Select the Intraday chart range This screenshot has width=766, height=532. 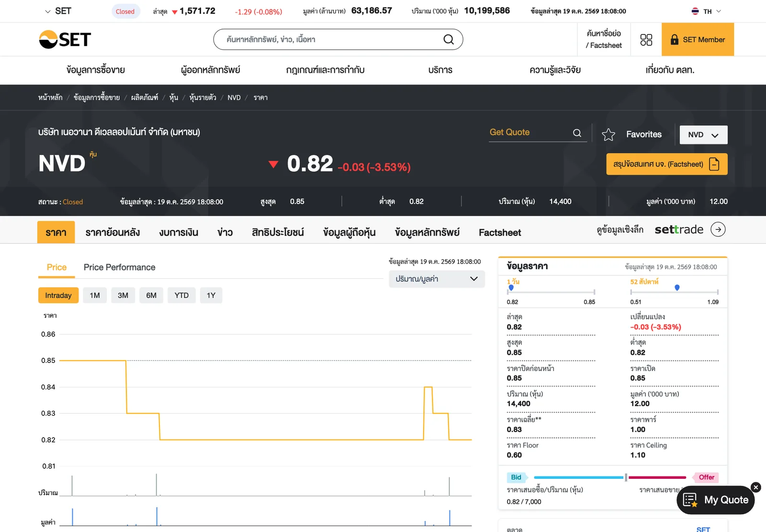(x=58, y=295)
